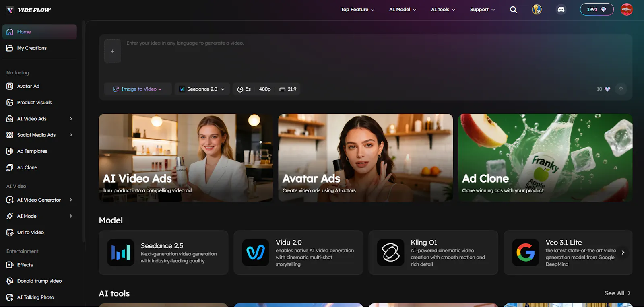
Task: Click the Seedance 2.5 model logo
Action: pyautogui.click(x=121, y=253)
